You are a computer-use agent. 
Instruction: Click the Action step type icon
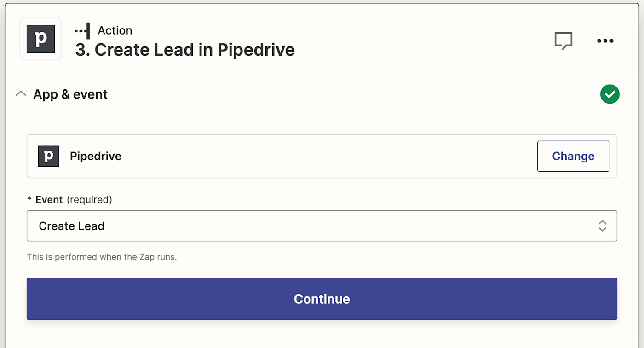pyautogui.click(x=82, y=30)
